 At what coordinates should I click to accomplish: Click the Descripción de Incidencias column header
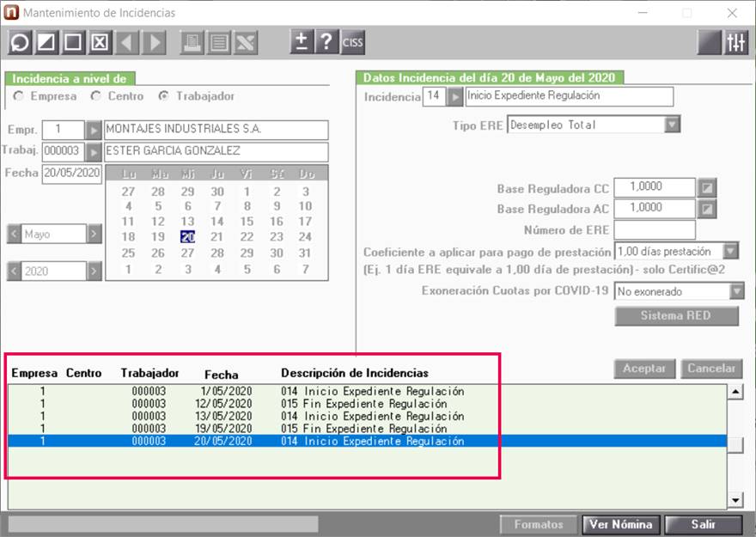tap(354, 373)
